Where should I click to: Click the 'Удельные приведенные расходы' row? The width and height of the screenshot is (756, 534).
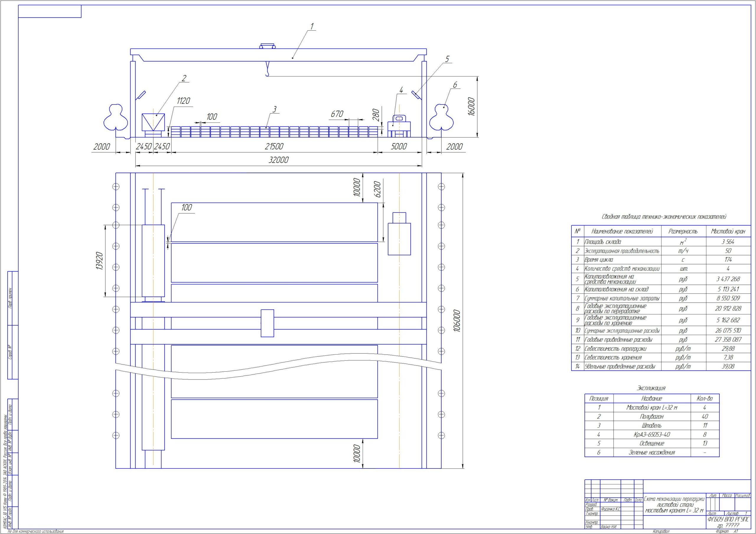tap(661, 366)
